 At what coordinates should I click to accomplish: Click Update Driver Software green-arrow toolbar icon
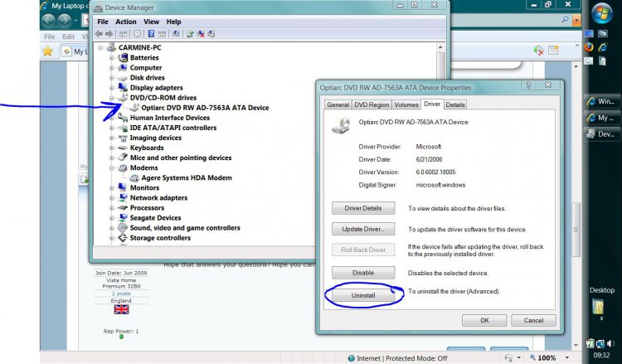tap(190, 34)
